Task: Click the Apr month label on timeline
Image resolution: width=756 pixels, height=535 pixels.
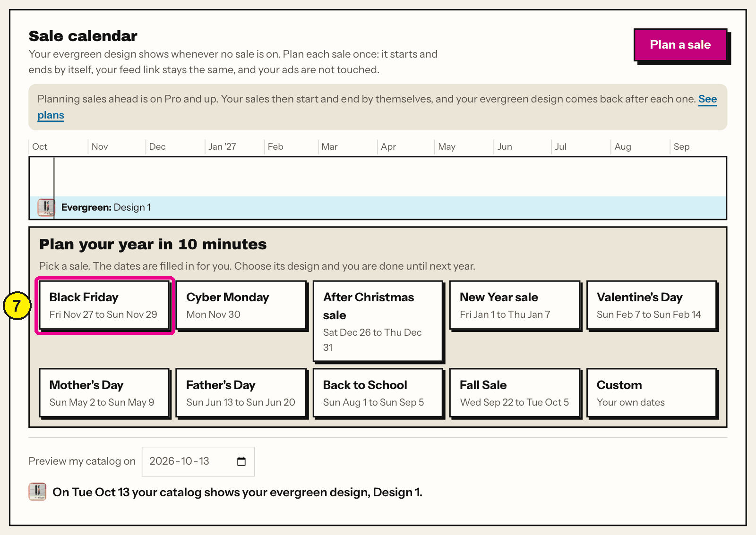Action: pos(388,147)
